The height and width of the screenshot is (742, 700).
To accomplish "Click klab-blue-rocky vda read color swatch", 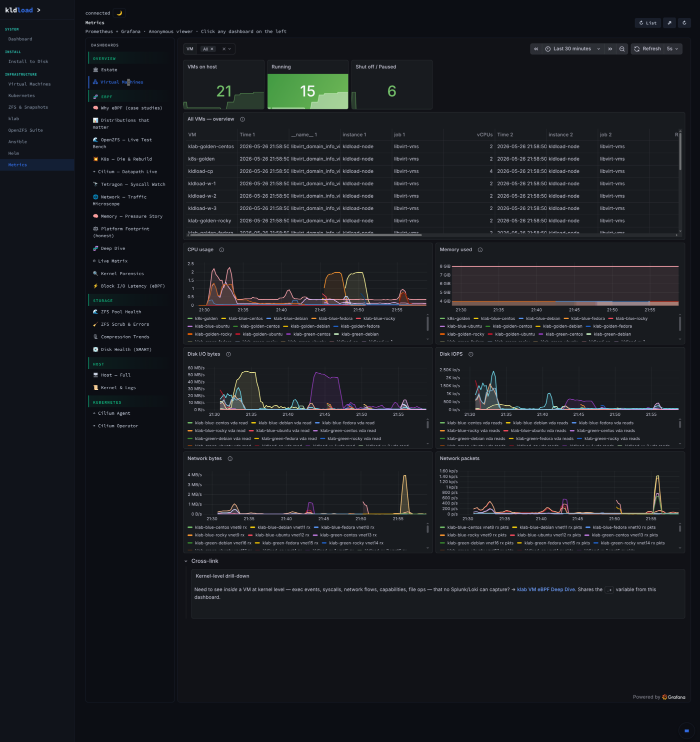I will click(x=190, y=431).
